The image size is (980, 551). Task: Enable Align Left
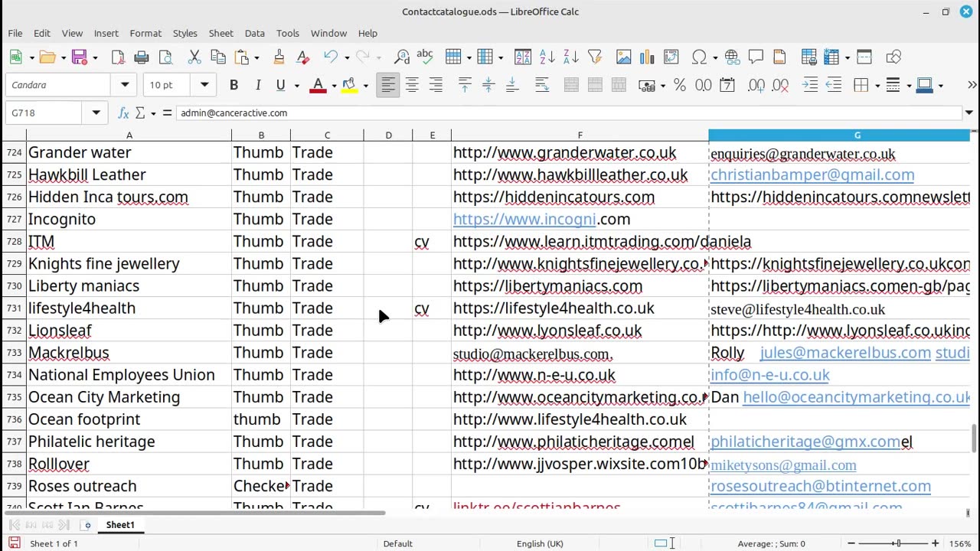[388, 85]
